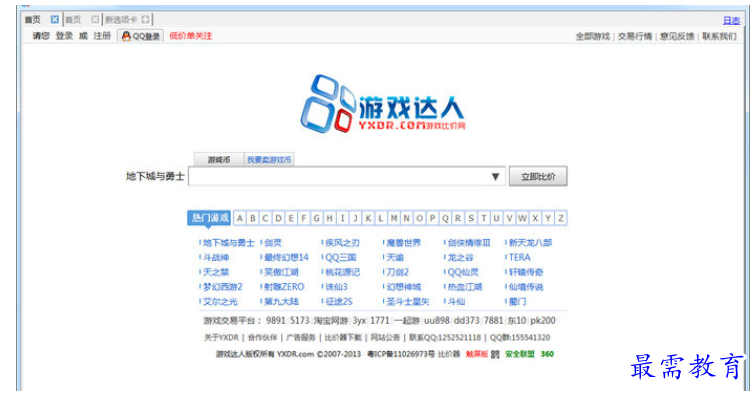Open 征途2S game link
Image resolution: width=752 pixels, height=398 pixels.
339,302
